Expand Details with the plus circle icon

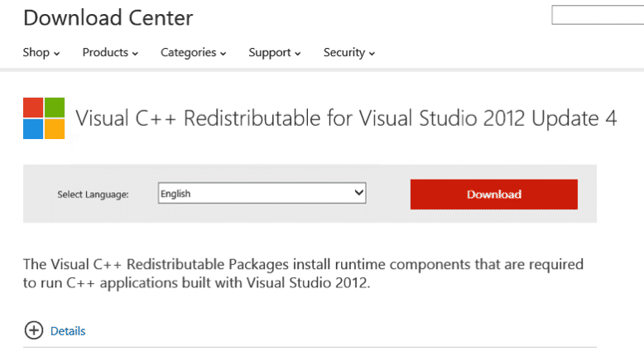click(x=34, y=330)
